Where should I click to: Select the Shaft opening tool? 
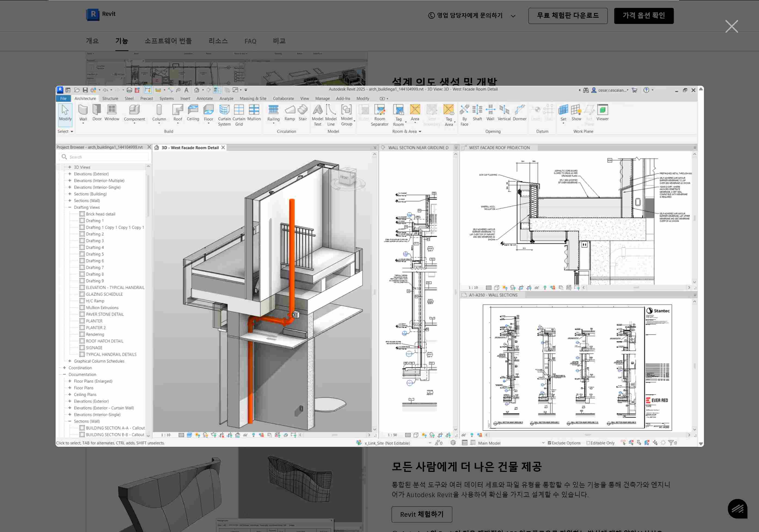pyautogui.click(x=477, y=113)
